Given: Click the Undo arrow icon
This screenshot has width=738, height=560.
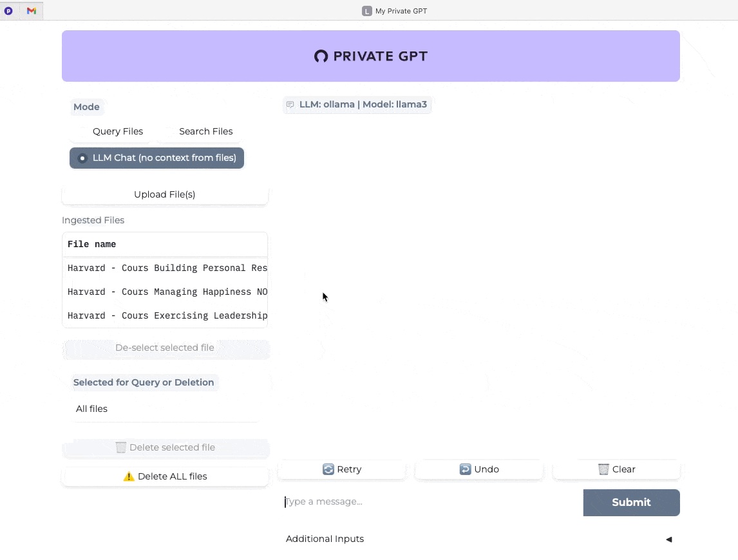Looking at the screenshot, I should click(x=465, y=469).
